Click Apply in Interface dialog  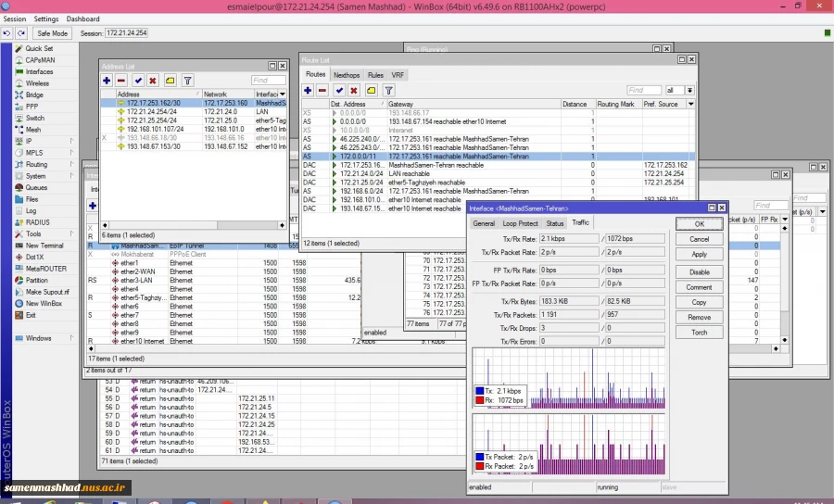point(700,254)
